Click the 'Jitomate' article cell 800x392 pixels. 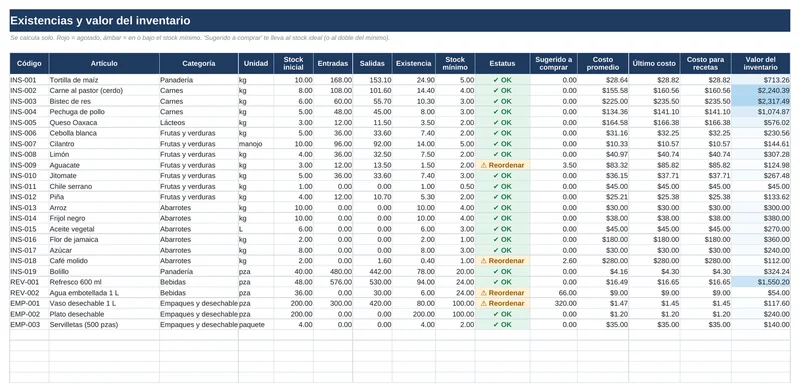coord(104,176)
